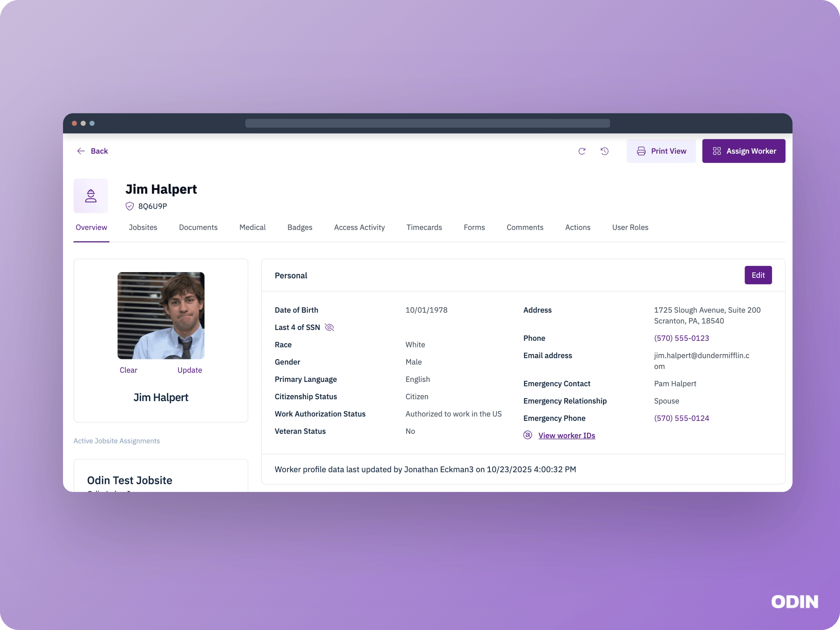Select the Overview tab
Screen dimensions: 840x630
click(91, 227)
